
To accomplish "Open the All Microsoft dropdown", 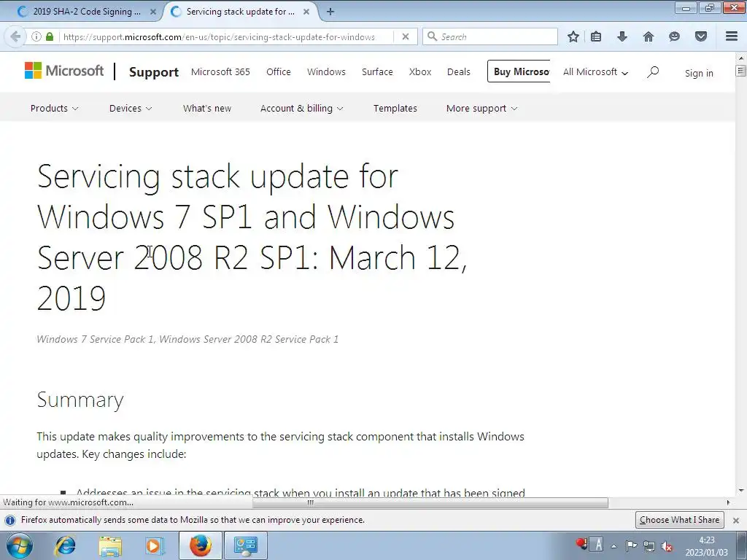I will point(595,72).
